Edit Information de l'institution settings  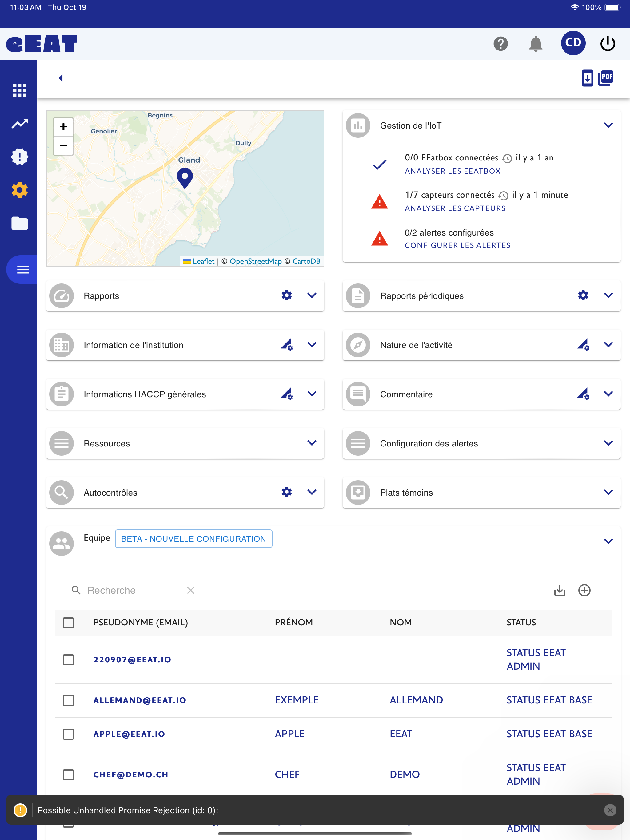click(286, 344)
